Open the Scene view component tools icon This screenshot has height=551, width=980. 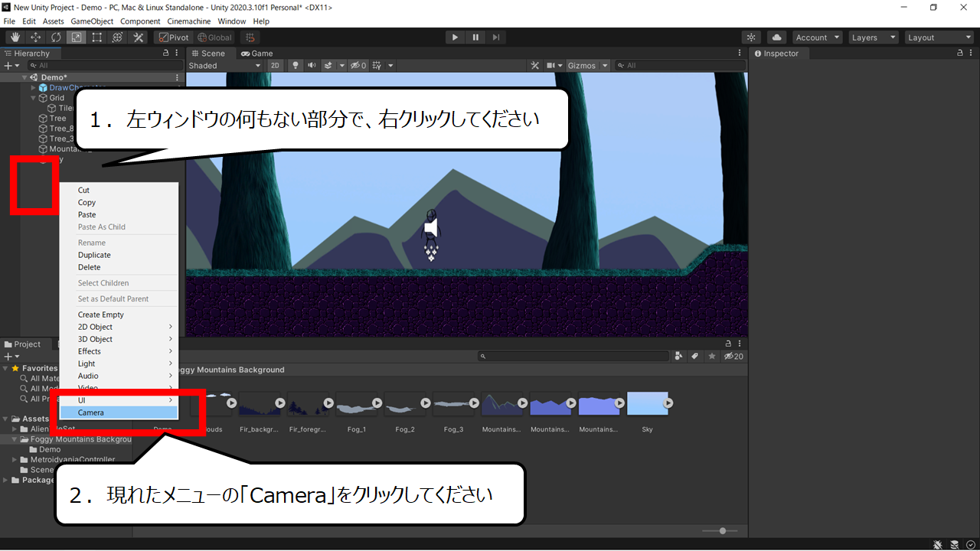535,66
